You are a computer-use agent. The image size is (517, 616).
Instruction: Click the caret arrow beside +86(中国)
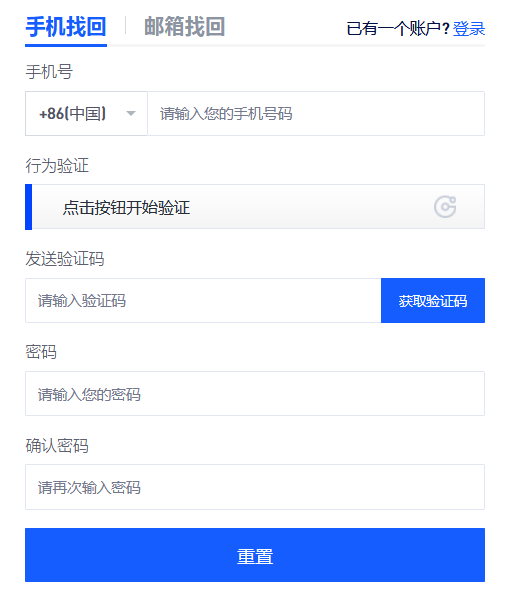point(131,114)
